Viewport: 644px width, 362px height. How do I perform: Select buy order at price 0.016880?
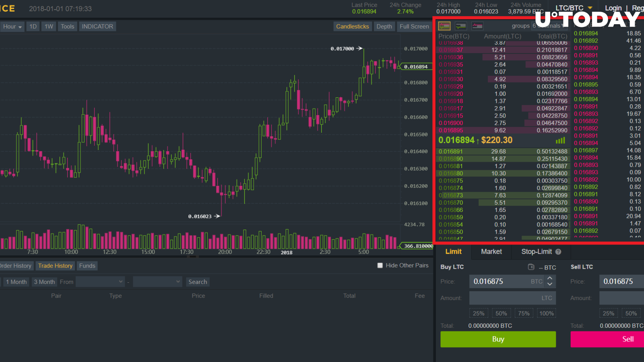(503, 173)
